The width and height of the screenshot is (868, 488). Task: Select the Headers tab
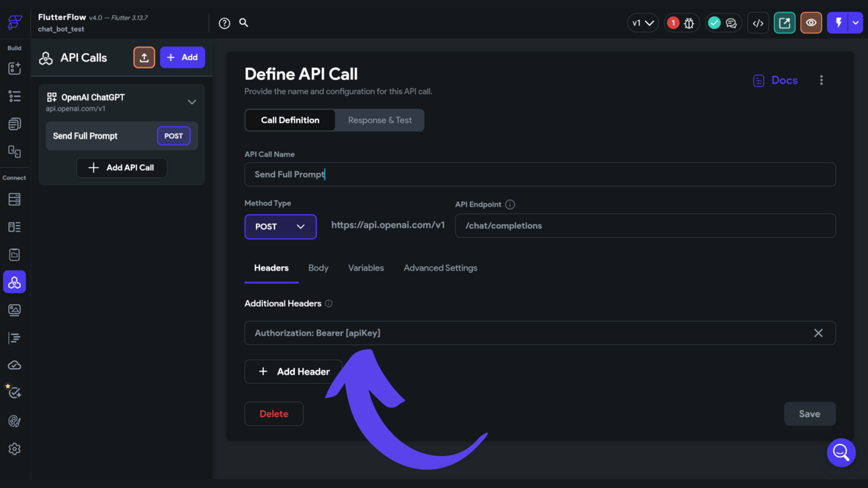[271, 269]
